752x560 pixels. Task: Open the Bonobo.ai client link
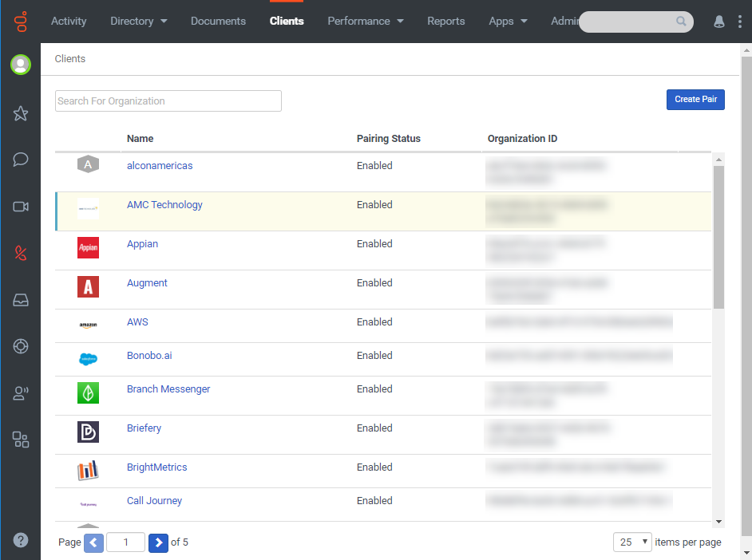tap(149, 356)
